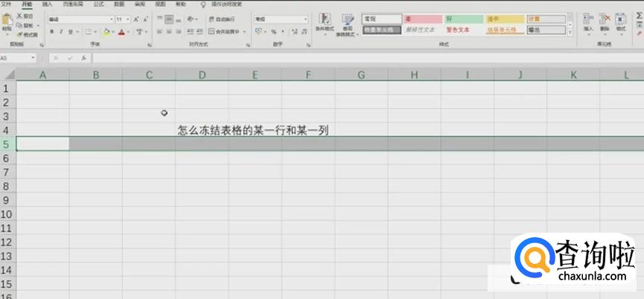Click the Accounting Number Format icon
The image size is (644, 299).
(258, 31)
